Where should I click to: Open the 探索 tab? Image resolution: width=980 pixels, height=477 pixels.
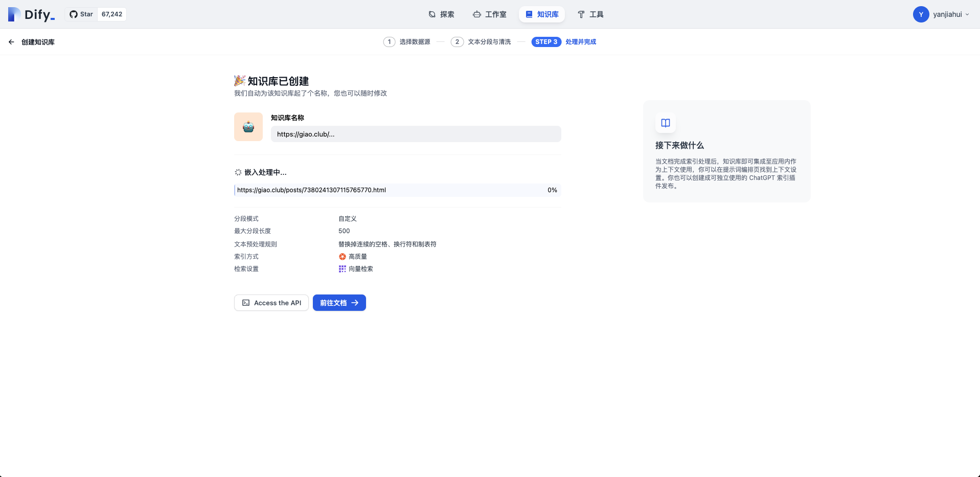pos(441,14)
